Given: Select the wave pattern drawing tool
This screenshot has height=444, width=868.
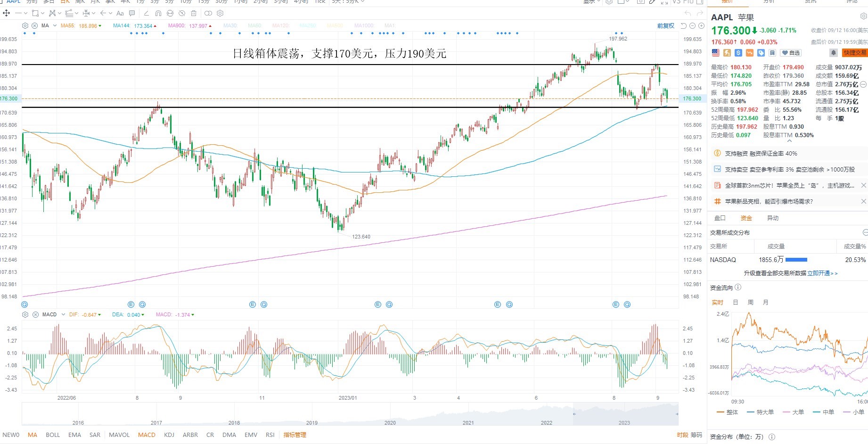Looking at the screenshot, I should [x=52, y=13].
